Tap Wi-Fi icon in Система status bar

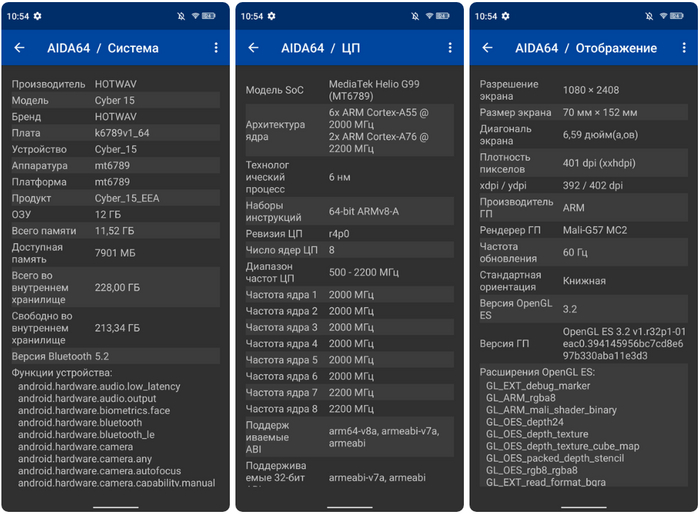click(x=196, y=16)
